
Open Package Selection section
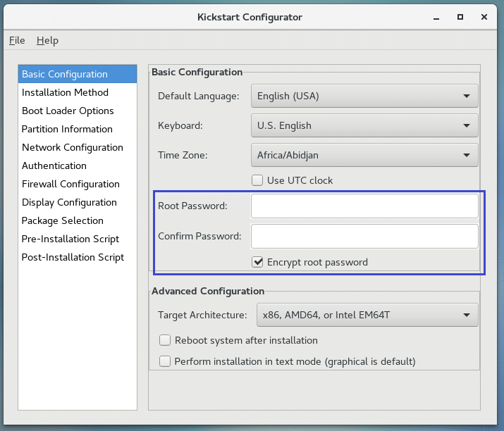62,220
